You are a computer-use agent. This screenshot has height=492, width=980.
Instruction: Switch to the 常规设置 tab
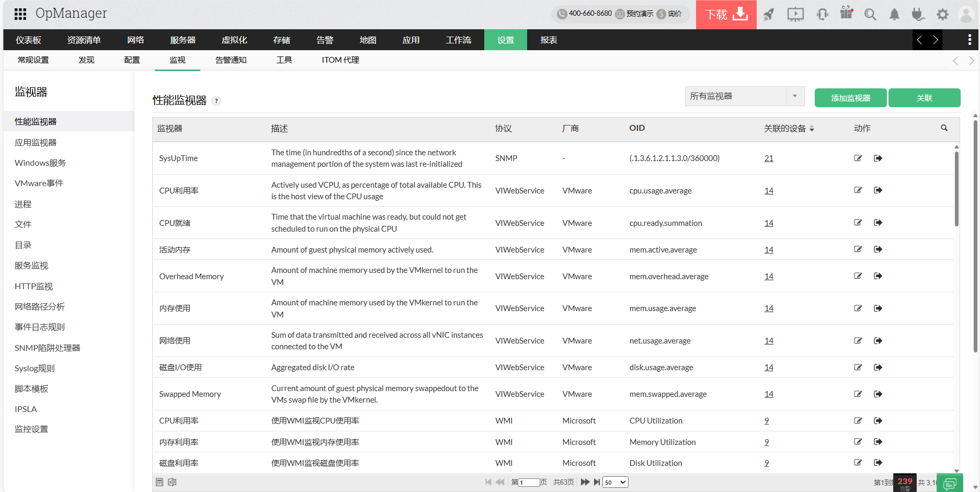[x=33, y=60]
